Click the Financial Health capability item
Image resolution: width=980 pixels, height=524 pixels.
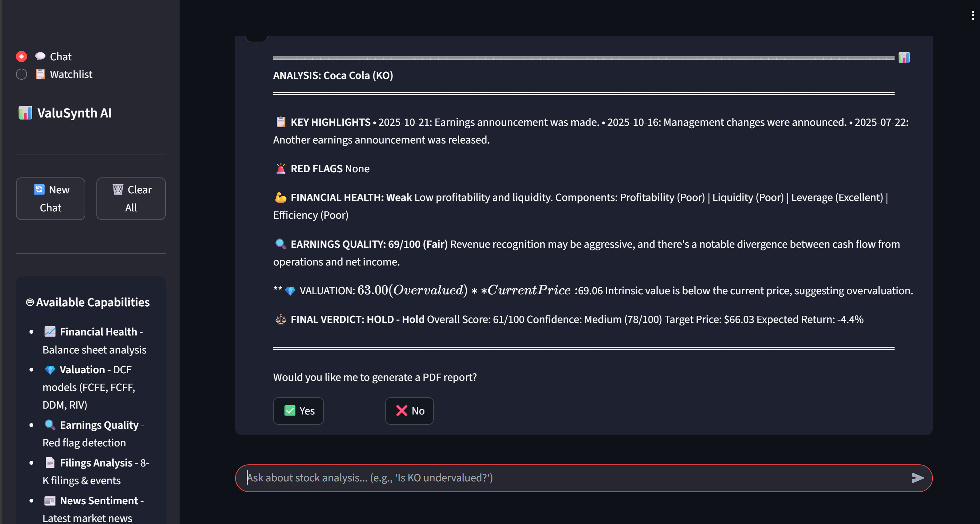[x=98, y=332]
